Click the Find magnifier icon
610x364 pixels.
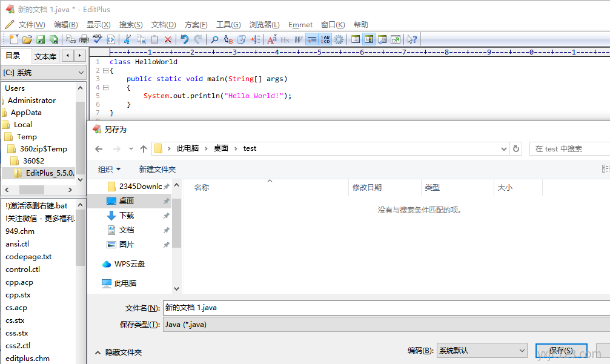(x=214, y=39)
